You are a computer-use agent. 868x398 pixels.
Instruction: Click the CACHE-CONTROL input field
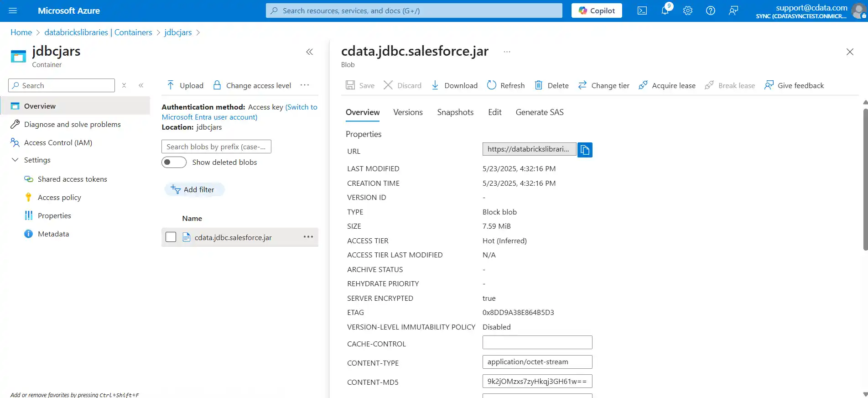click(537, 342)
